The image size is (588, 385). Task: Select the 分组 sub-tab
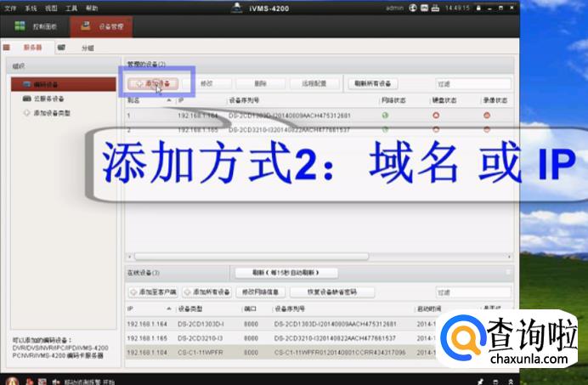(x=88, y=48)
